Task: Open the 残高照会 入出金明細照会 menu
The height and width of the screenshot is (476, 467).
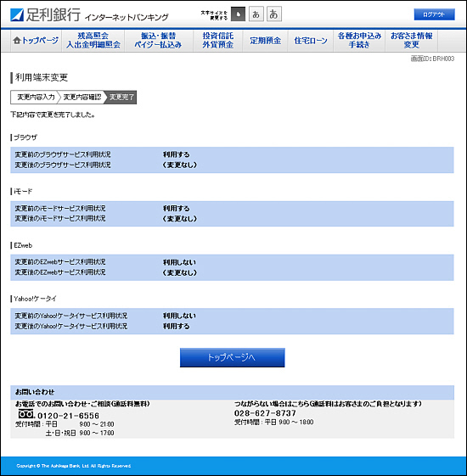Action: coord(93,41)
